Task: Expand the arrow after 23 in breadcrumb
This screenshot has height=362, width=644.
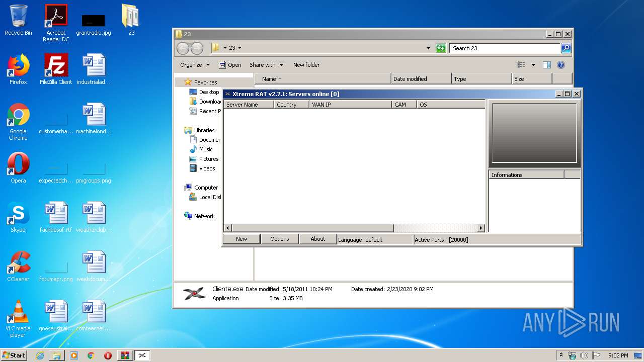Action: [x=239, y=48]
